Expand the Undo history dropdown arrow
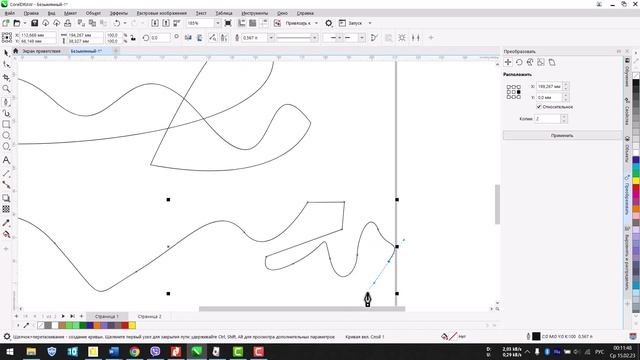This screenshot has height=360, width=640. pos(125,23)
